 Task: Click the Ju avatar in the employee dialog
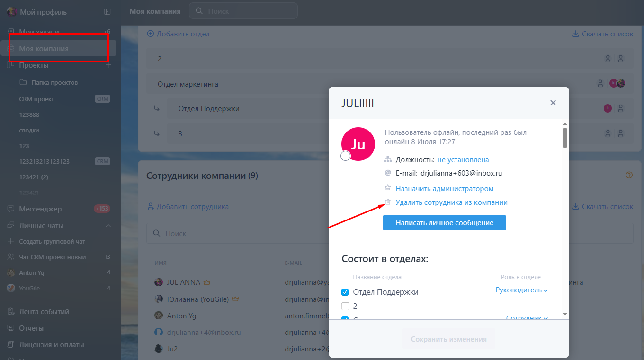358,144
